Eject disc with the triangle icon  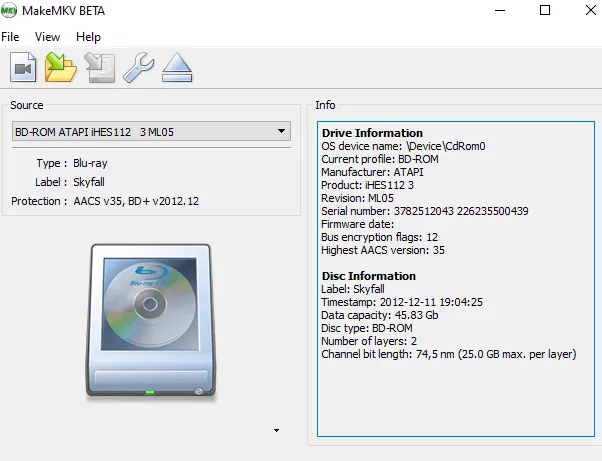coord(177,68)
